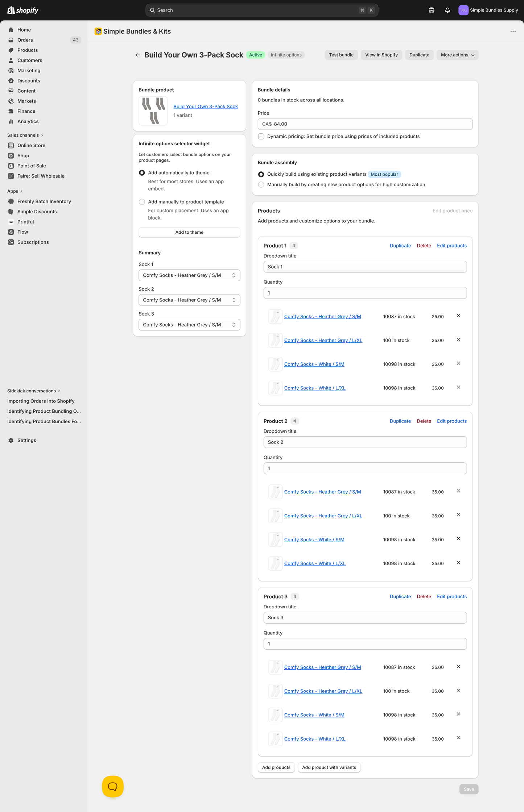Click the Save button
This screenshot has height=812, width=524.
point(469,789)
